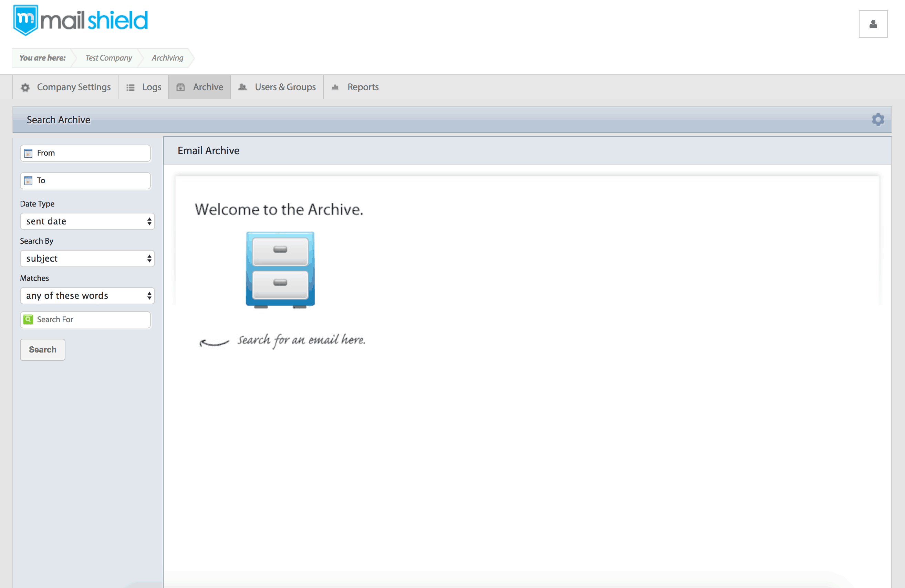The image size is (905, 588).
Task: Focus the Search For text field
Action: 85,320
